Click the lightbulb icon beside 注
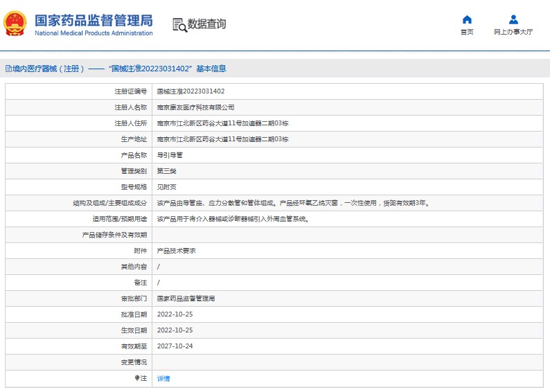 pyautogui.click(x=137, y=378)
